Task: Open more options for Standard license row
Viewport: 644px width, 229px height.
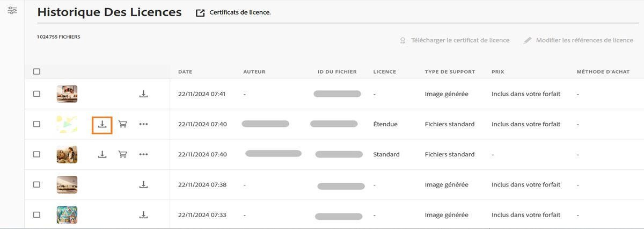Action: coord(143,154)
